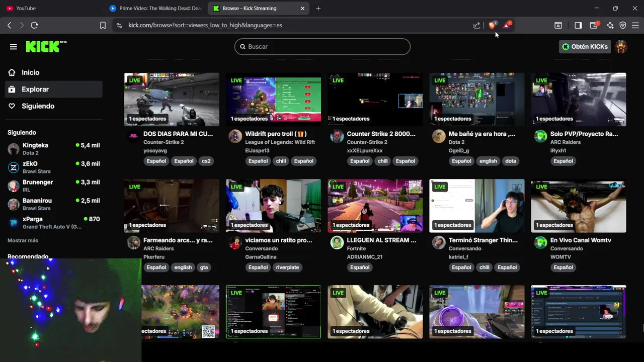Click ElJaspe13 channel avatar
644x362 pixels.
click(235, 136)
